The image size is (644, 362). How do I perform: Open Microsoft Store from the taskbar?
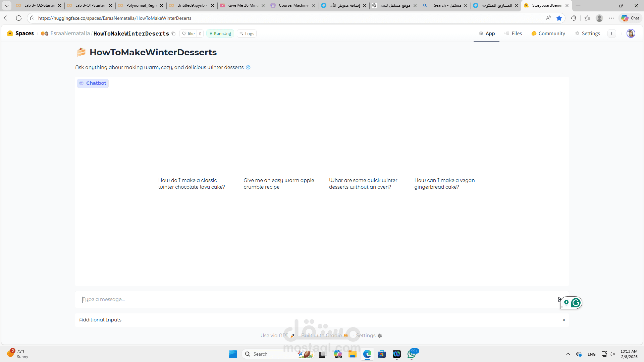pos(382,354)
